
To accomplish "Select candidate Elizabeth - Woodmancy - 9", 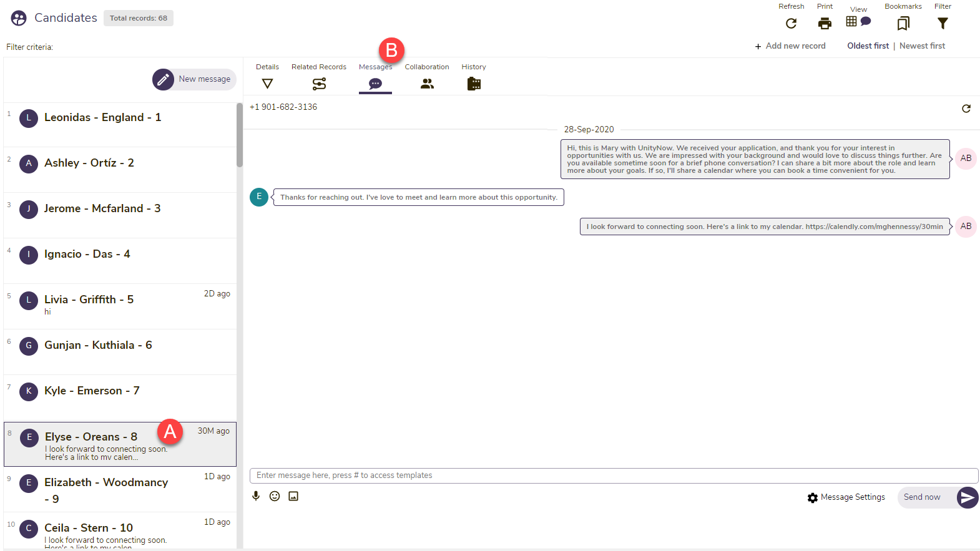I will pyautogui.click(x=120, y=489).
